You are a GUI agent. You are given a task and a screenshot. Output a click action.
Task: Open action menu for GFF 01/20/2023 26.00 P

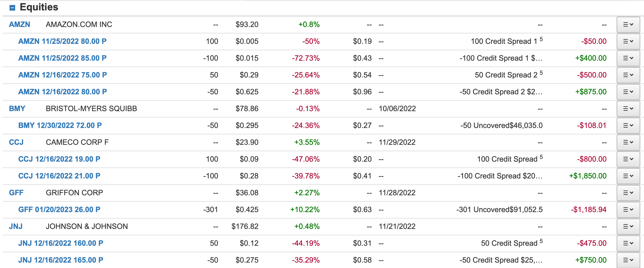point(628,209)
